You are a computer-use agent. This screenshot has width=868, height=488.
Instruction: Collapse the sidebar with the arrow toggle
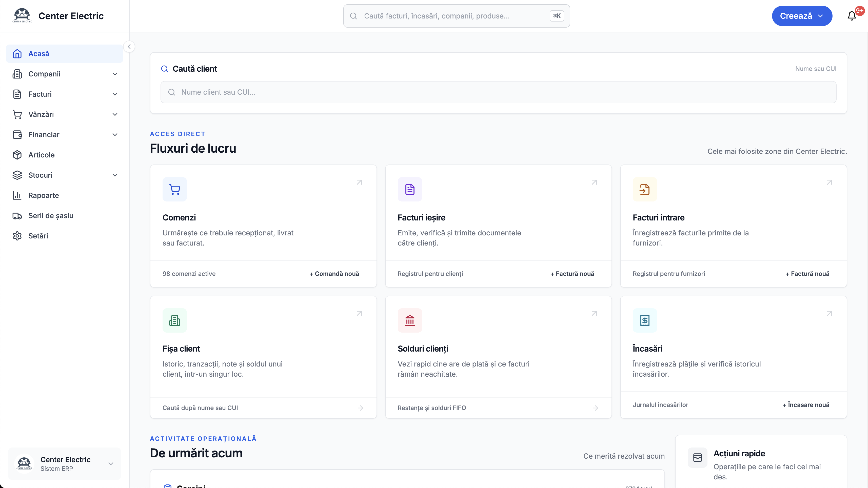tap(129, 47)
